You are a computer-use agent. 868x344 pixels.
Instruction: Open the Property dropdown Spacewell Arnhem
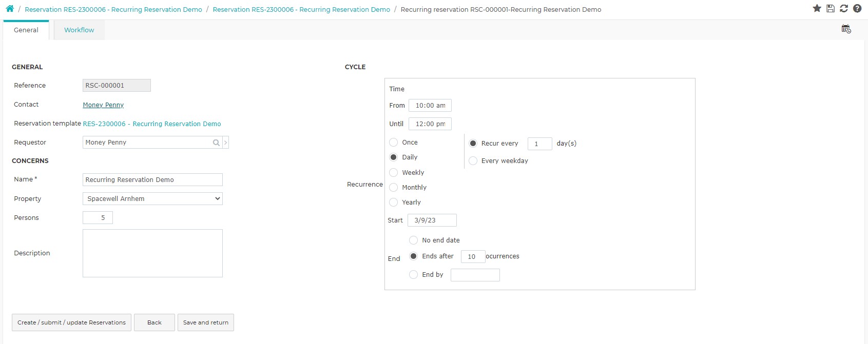(x=152, y=198)
